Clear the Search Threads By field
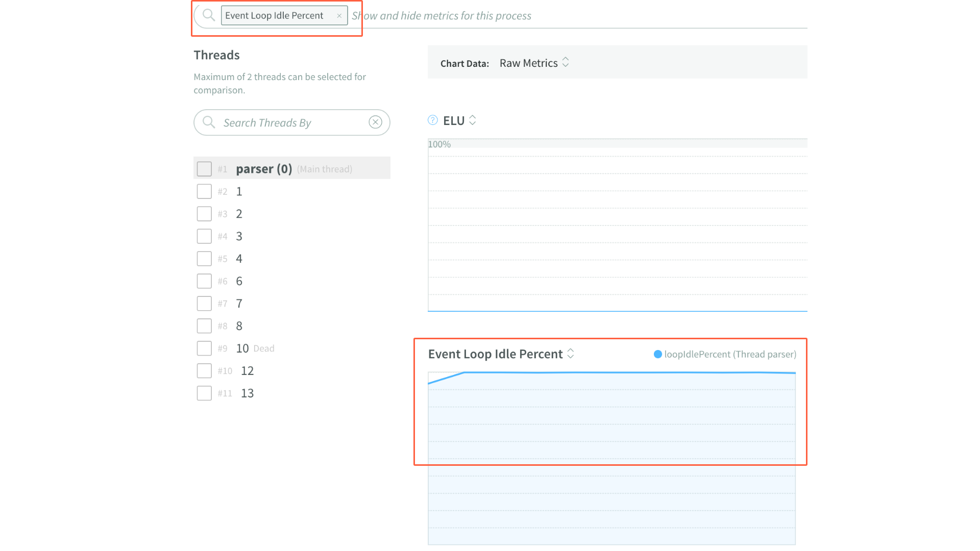 point(375,122)
